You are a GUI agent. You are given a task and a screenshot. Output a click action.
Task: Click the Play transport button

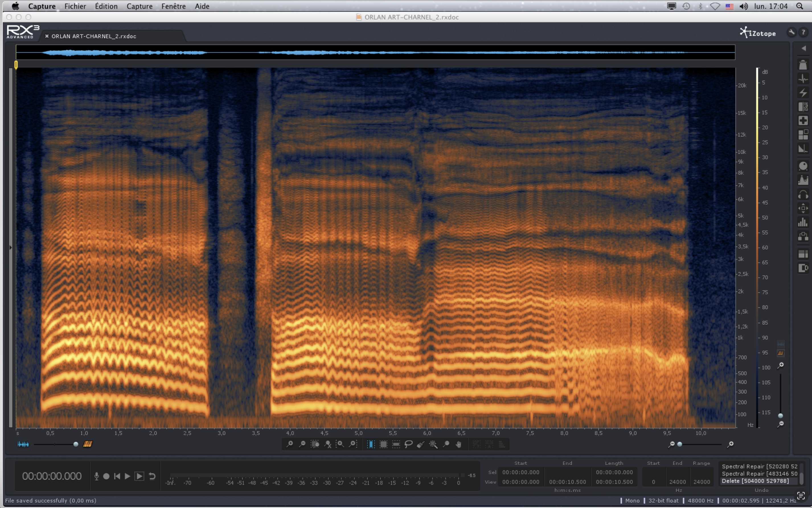127,476
